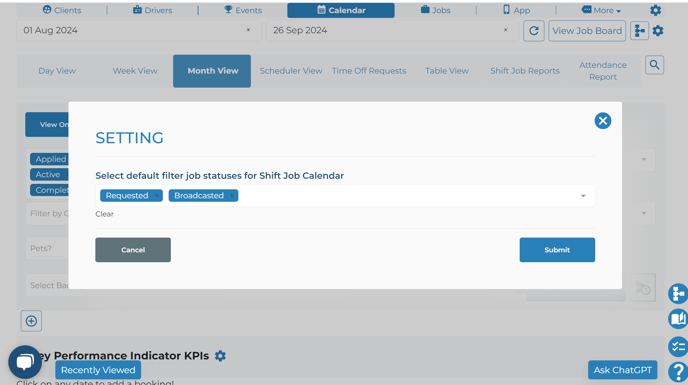Open KPI settings gear icon
688x385 pixels.
point(220,356)
